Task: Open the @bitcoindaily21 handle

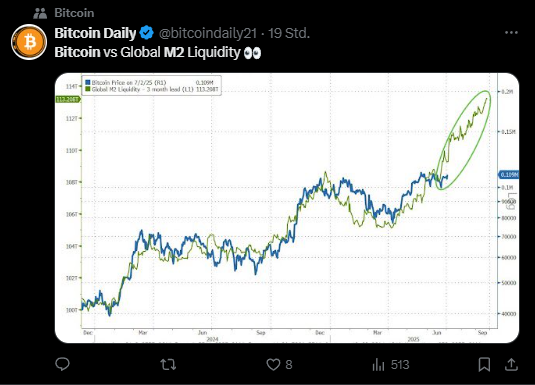Action: 207,33
